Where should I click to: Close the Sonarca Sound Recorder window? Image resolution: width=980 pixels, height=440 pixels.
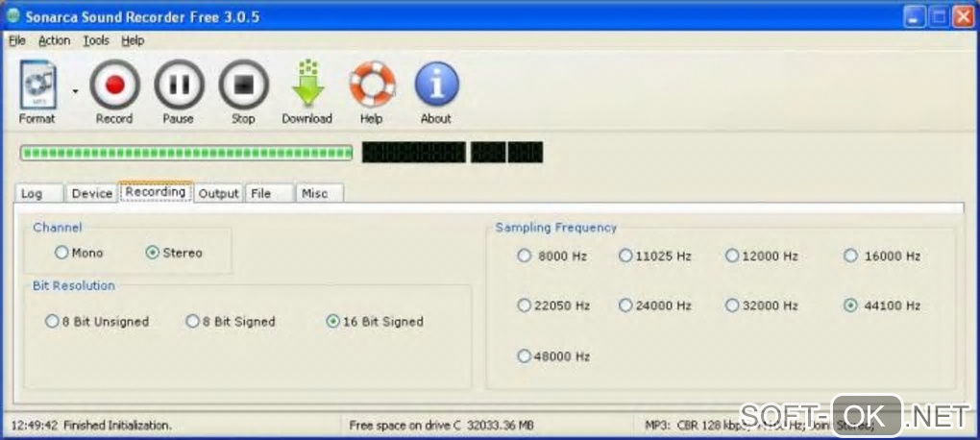[x=963, y=17]
